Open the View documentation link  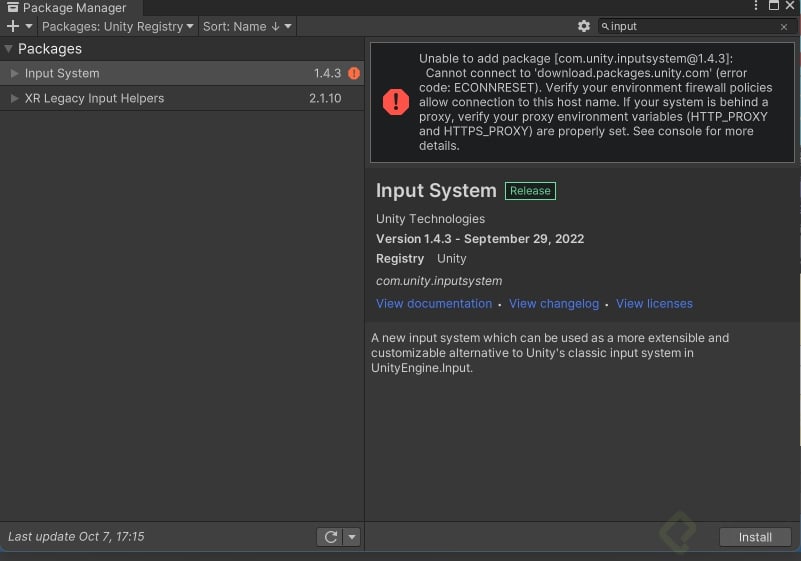[x=433, y=304]
